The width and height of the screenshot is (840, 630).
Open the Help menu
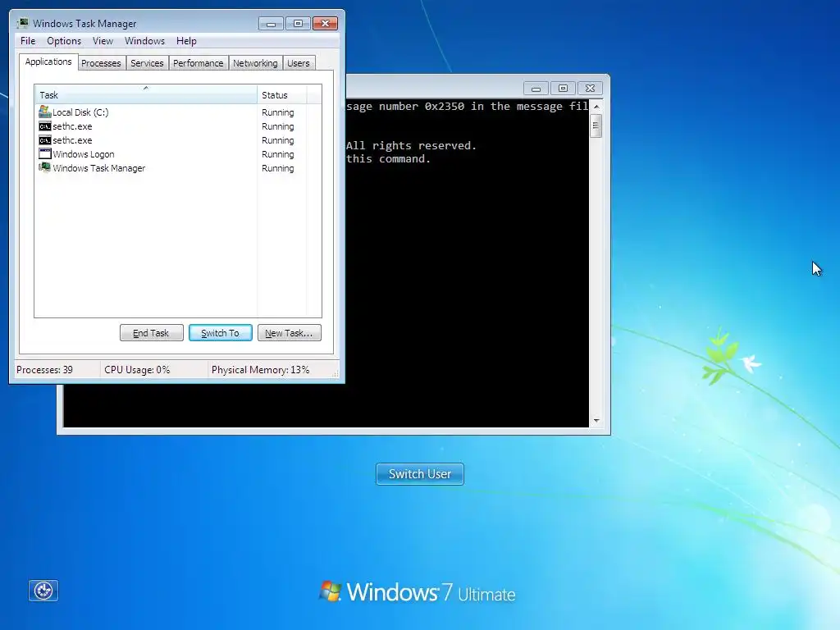point(186,41)
